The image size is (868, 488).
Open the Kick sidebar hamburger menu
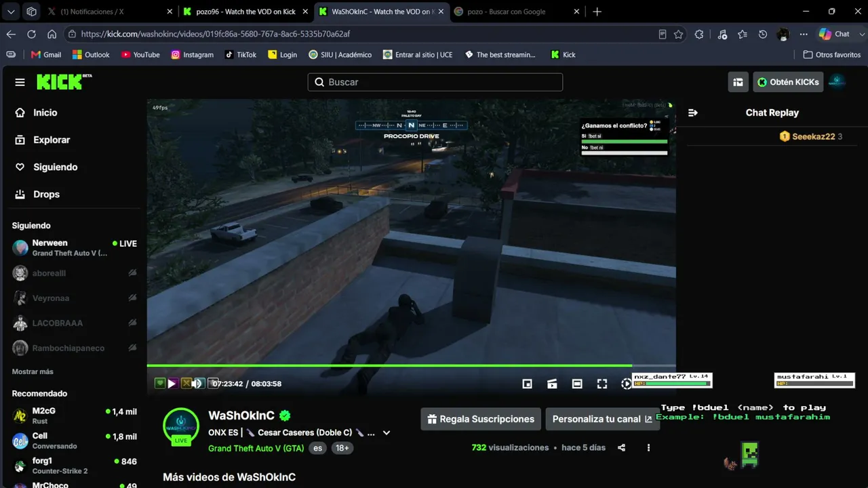(20, 82)
